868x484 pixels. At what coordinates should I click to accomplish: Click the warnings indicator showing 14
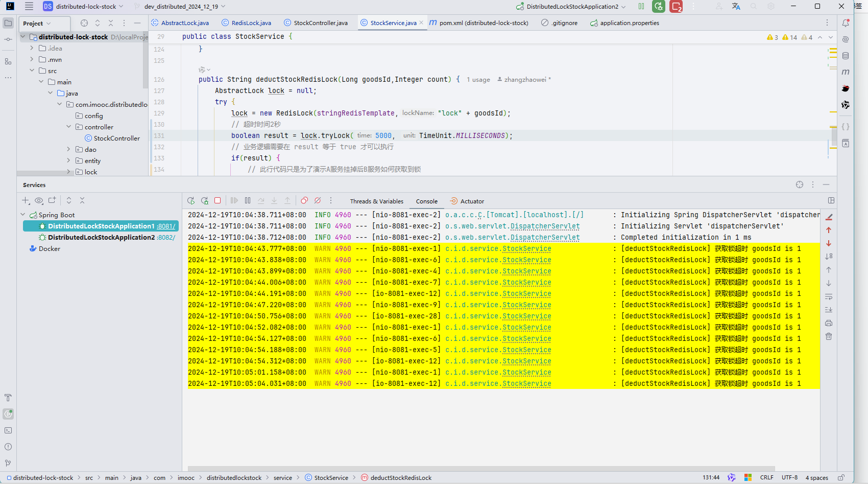[x=789, y=37]
